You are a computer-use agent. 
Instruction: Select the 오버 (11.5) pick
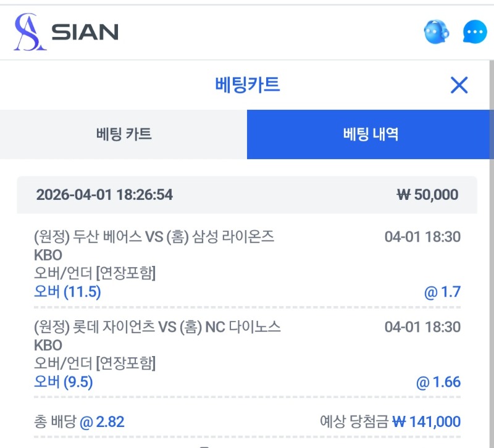(x=67, y=292)
